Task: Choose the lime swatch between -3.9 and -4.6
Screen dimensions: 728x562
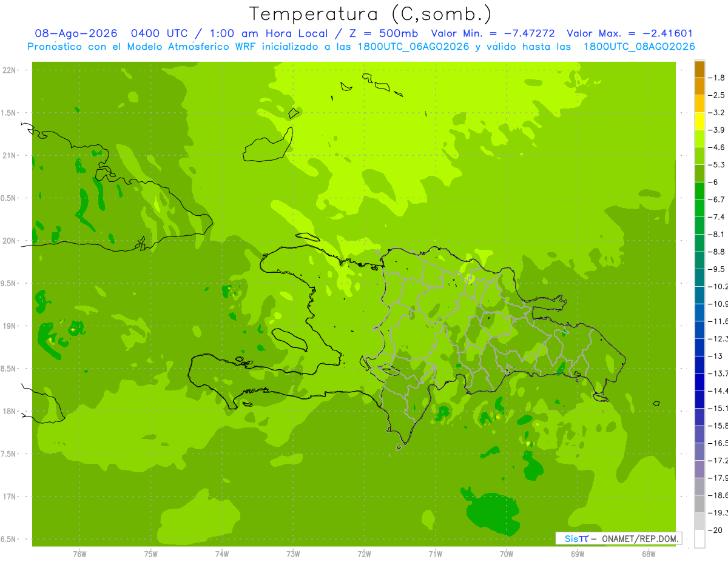Action: 699,139
